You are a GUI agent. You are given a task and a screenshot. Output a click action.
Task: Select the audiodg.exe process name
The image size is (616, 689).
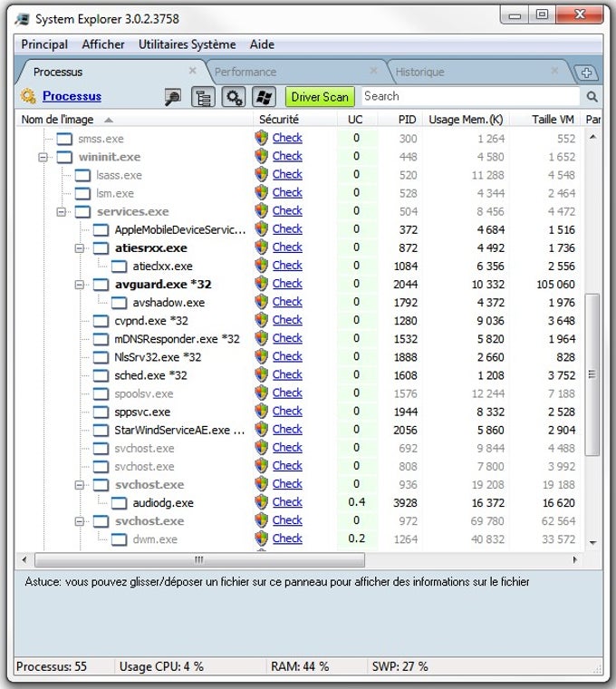[163, 503]
